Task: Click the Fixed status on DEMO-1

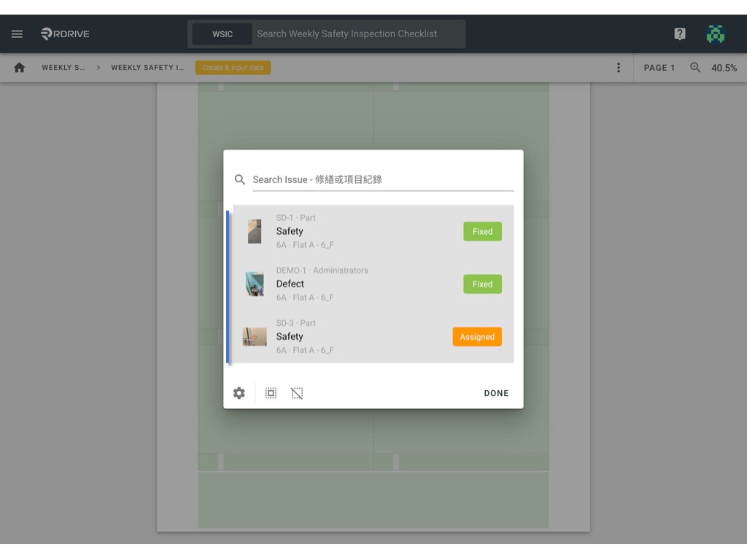Action: point(482,284)
